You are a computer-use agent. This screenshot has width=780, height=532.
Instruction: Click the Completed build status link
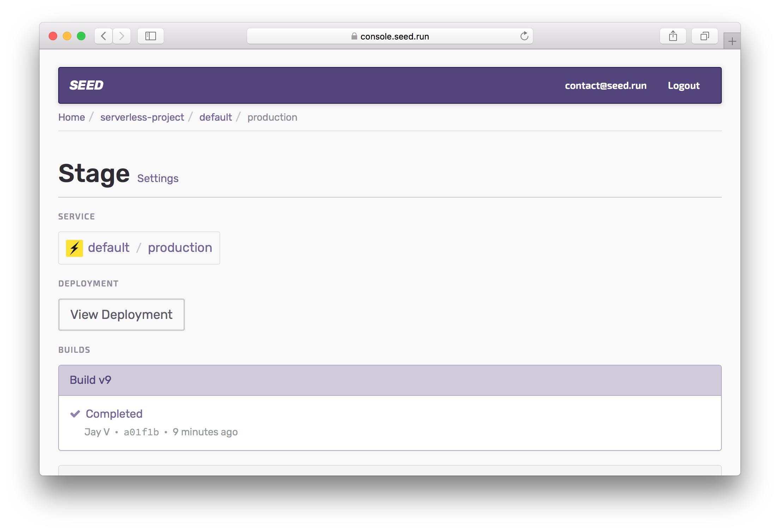[114, 414]
